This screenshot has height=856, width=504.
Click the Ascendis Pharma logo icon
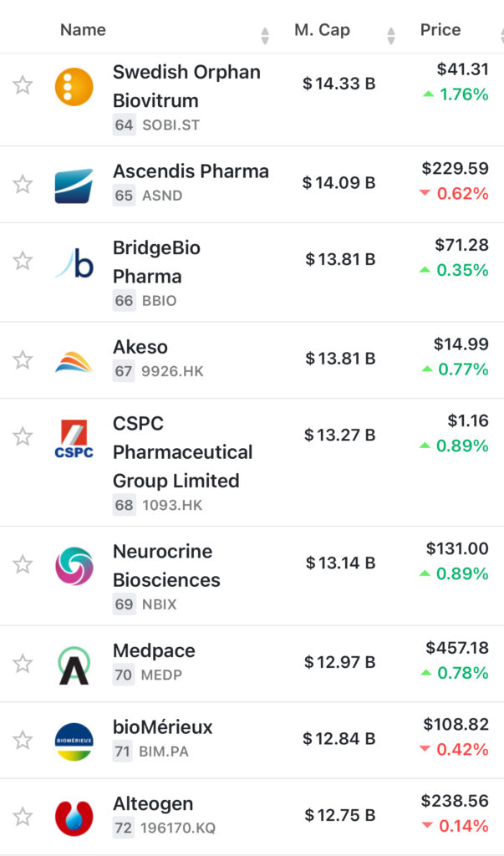[x=74, y=186]
